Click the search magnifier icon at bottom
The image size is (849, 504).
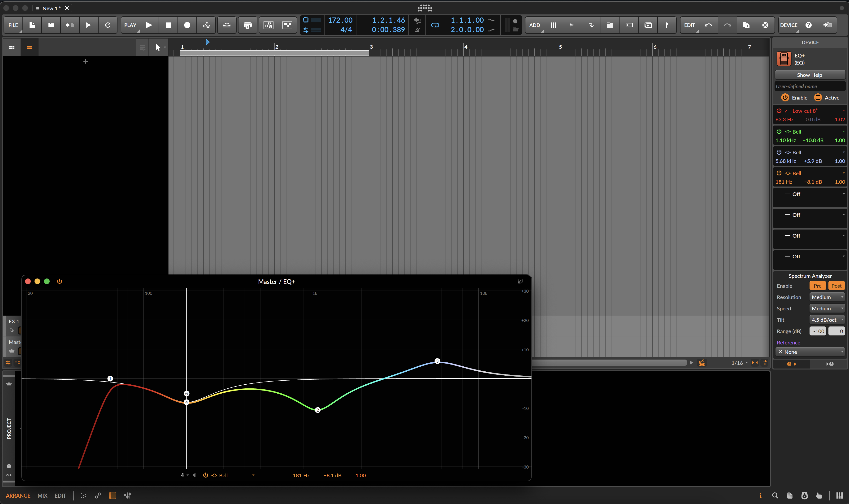pyautogui.click(x=775, y=495)
